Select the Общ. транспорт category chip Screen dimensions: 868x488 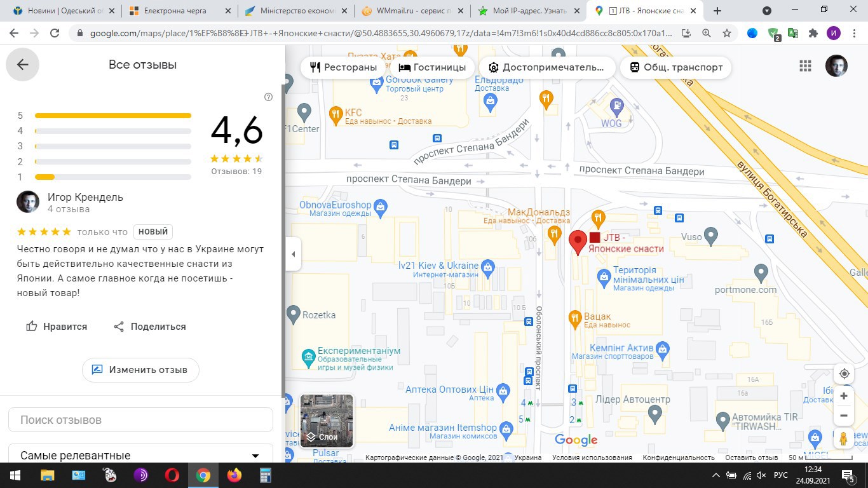[675, 67]
